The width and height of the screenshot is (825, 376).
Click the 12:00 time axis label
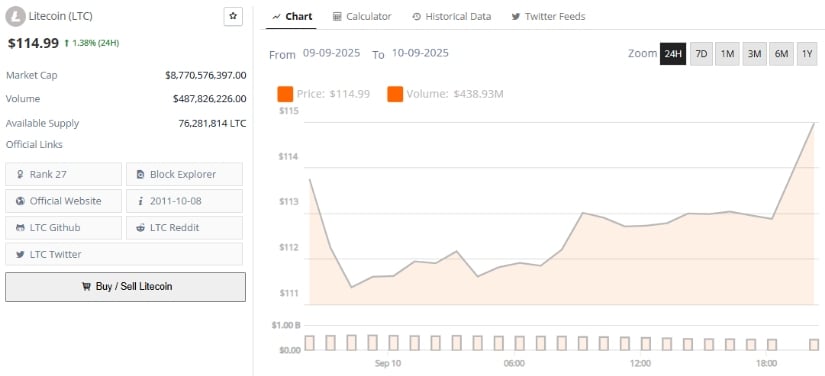640,363
